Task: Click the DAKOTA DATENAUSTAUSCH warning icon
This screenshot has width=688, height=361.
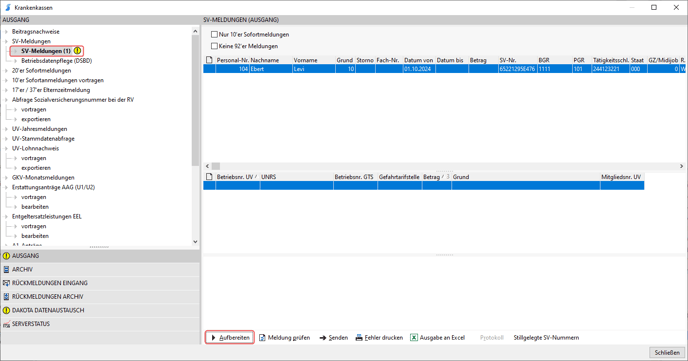Action: coord(6,310)
